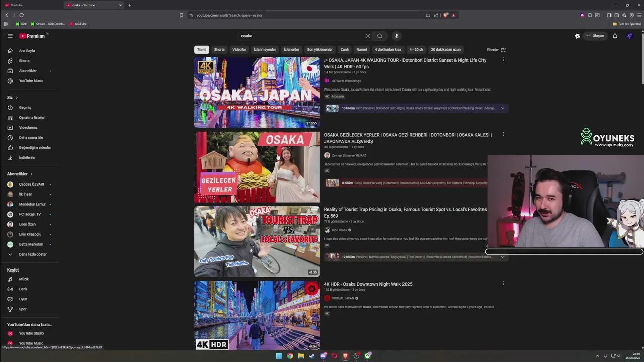
Task: Open browser hamburger main menu
Action: 639,15
